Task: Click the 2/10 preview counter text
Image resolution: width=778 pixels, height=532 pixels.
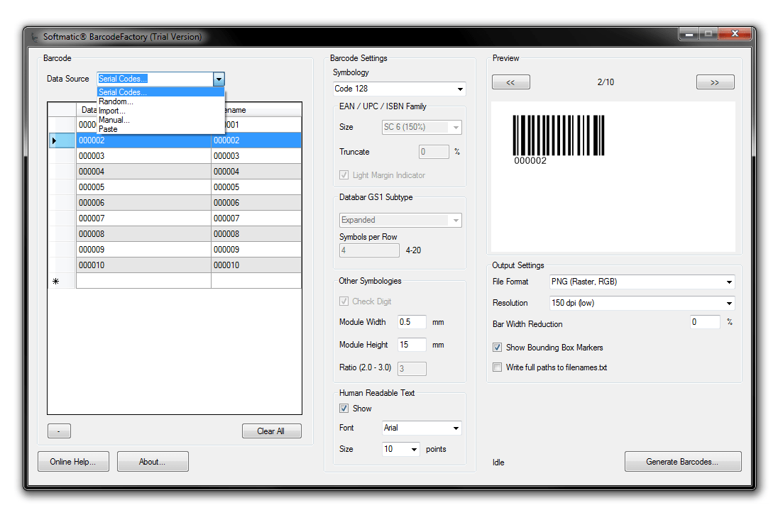Action: click(606, 82)
